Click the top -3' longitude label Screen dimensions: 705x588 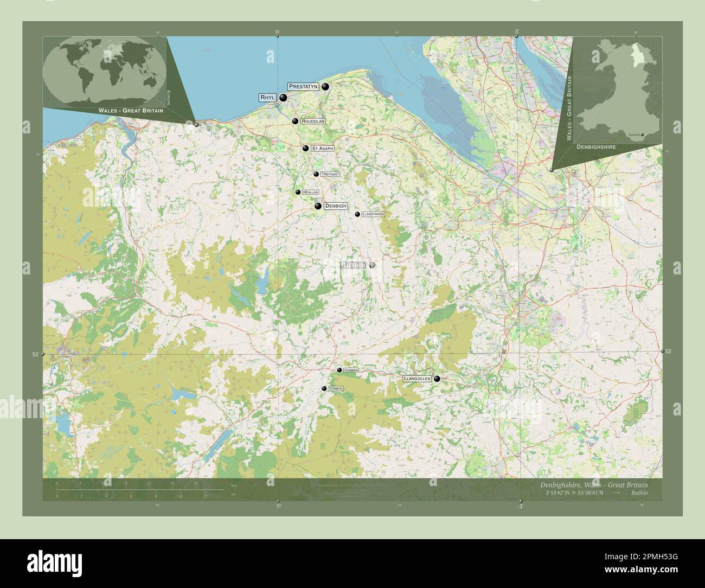pos(517,31)
